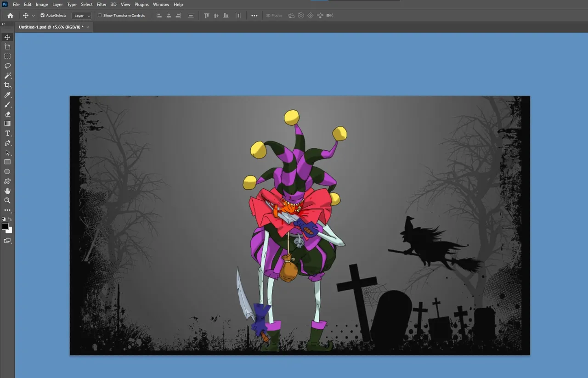Select the Gradient tool
This screenshot has height=378, width=588.
(x=7, y=124)
